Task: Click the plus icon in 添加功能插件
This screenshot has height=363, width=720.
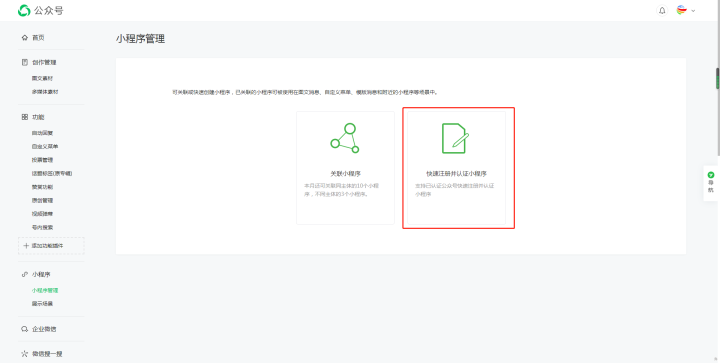Action: click(26, 246)
